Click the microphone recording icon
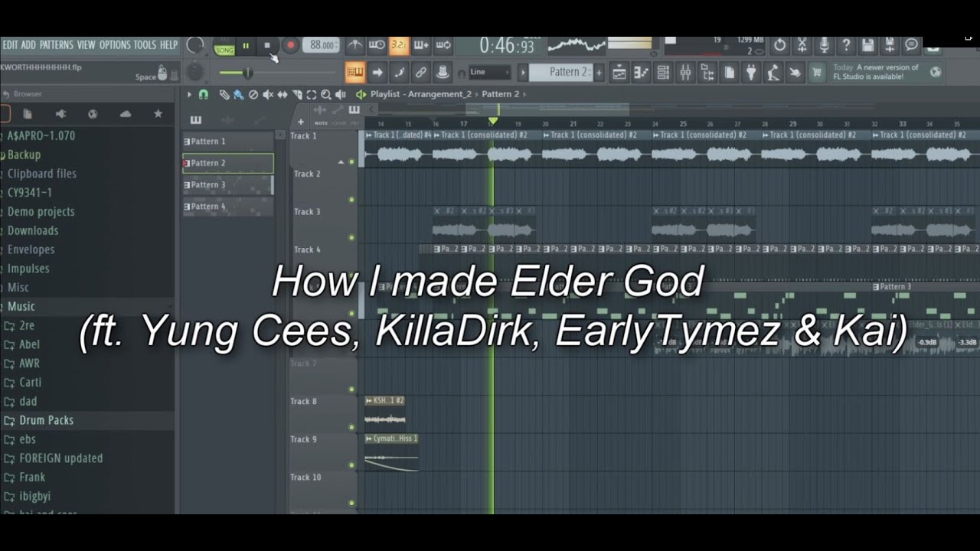 click(x=824, y=45)
